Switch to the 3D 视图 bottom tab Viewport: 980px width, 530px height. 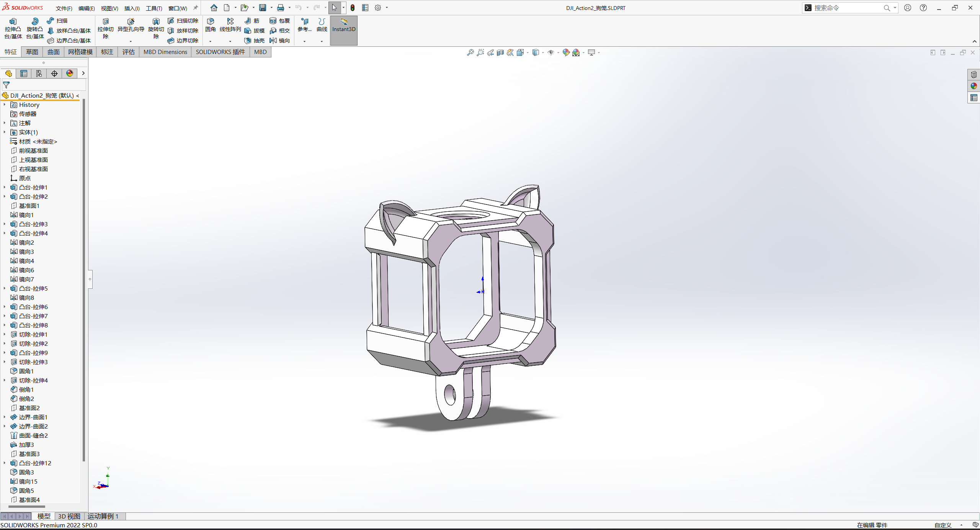click(x=69, y=516)
